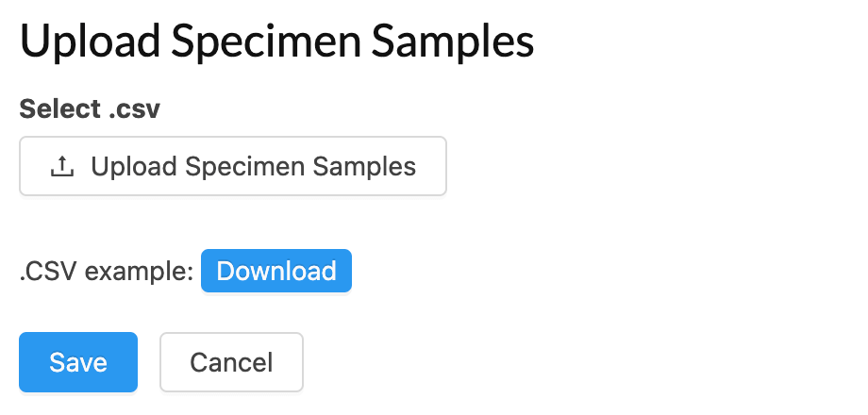Image resolution: width=868 pixels, height=415 pixels.
Task: Submit the form using Save
Action: click(x=78, y=362)
